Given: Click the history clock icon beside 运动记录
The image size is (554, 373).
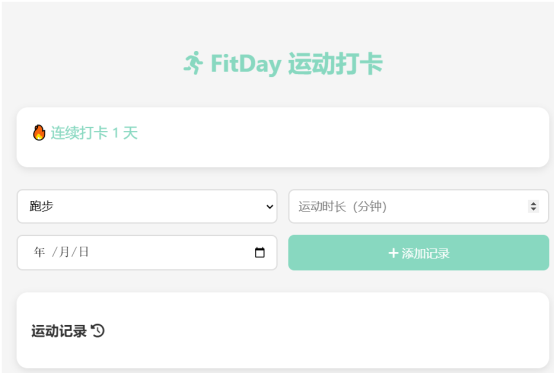Looking at the screenshot, I should (98, 331).
